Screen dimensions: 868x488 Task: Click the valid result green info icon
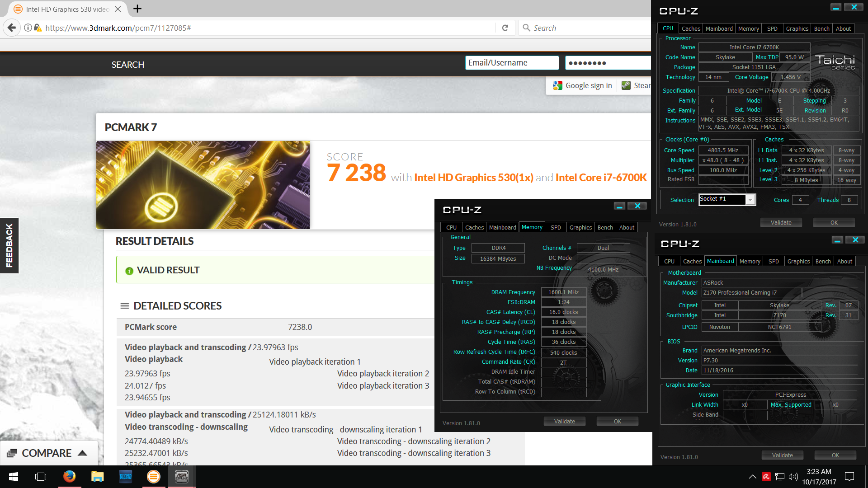pos(129,271)
